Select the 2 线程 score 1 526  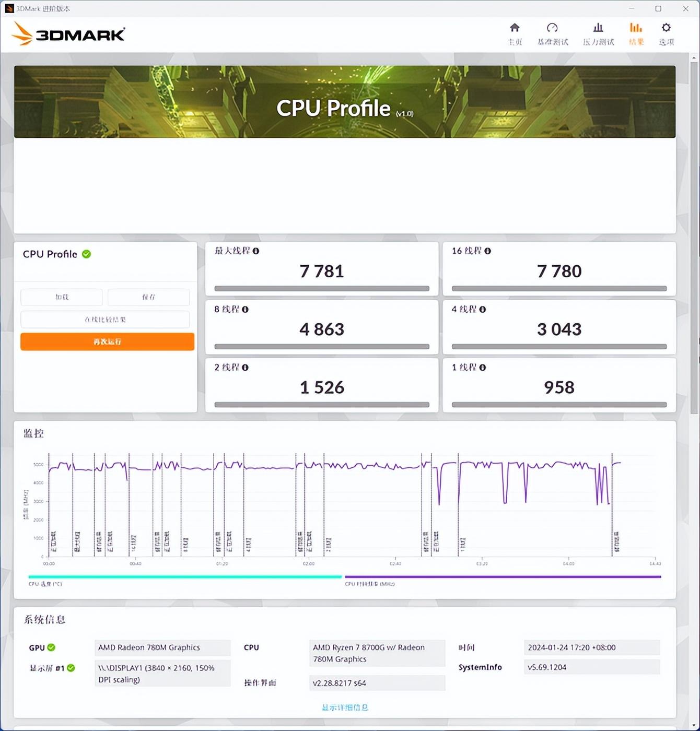point(322,387)
